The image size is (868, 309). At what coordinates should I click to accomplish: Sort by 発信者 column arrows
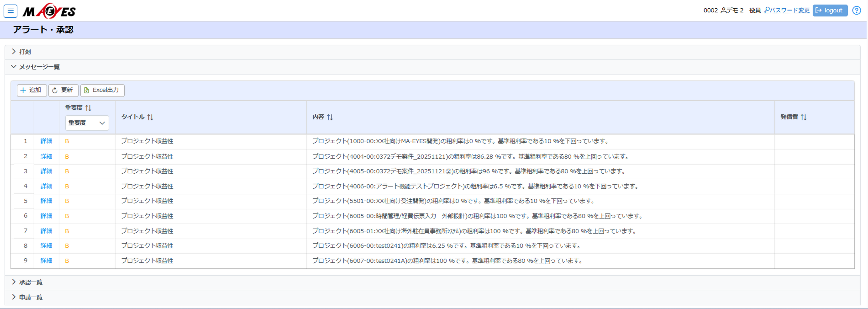pos(804,117)
